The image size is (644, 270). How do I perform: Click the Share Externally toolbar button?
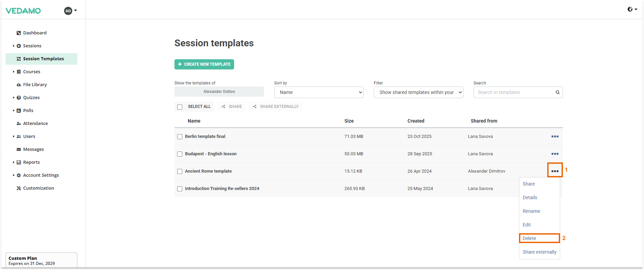point(276,107)
